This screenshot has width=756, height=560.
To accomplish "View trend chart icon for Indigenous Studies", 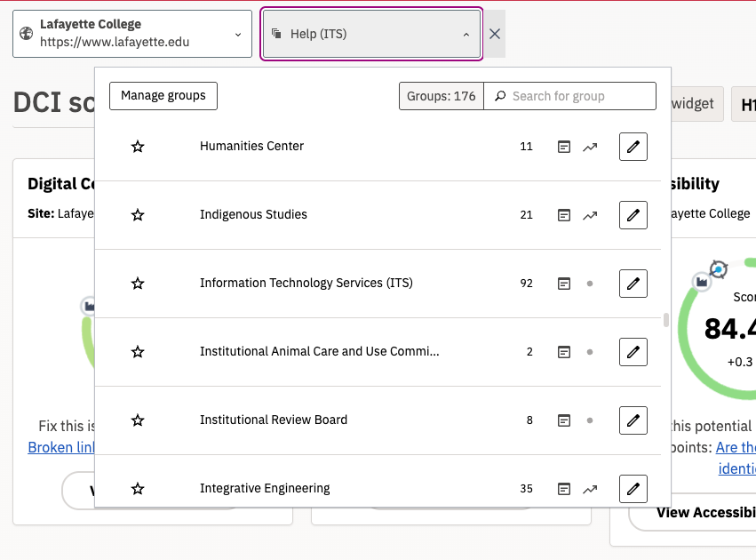I will click(x=590, y=216).
